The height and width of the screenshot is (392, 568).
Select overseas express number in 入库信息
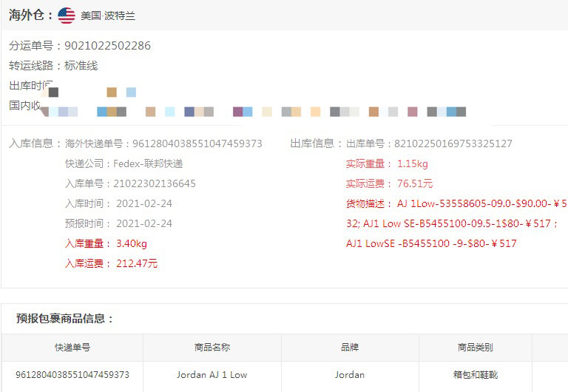[x=197, y=143]
